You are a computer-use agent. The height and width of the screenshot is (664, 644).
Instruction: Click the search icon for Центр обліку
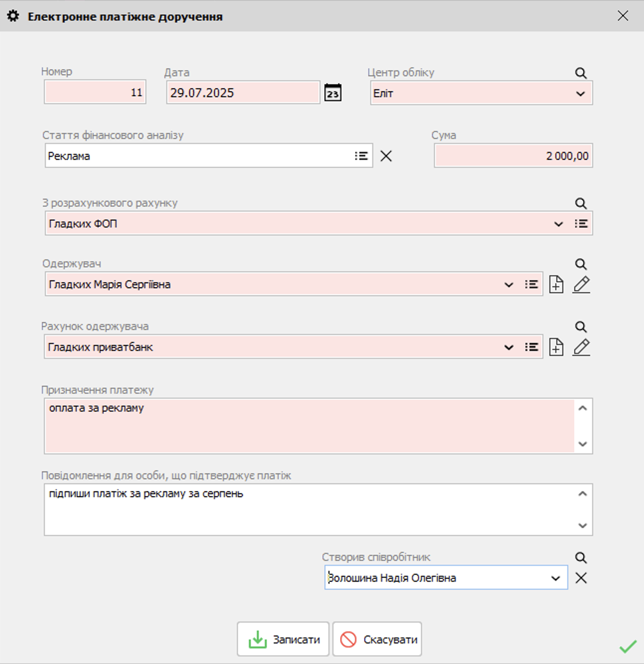580,74
